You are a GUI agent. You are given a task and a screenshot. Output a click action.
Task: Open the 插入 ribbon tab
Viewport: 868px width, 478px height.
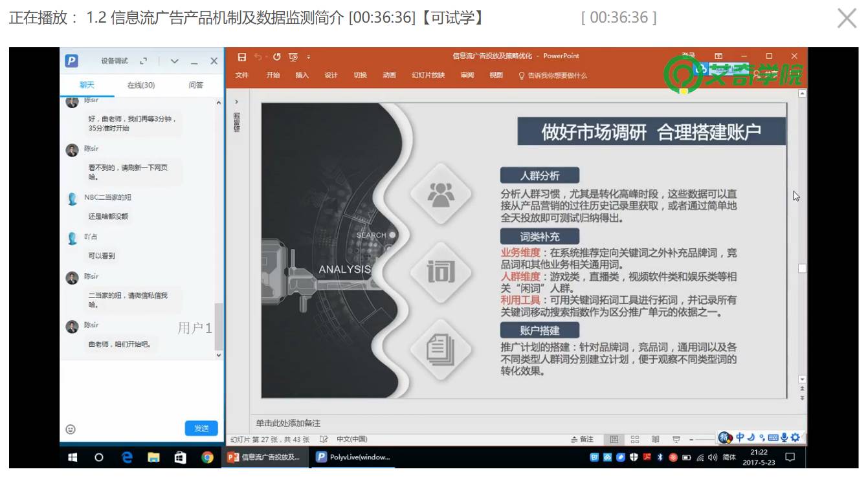(x=302, y=75)
